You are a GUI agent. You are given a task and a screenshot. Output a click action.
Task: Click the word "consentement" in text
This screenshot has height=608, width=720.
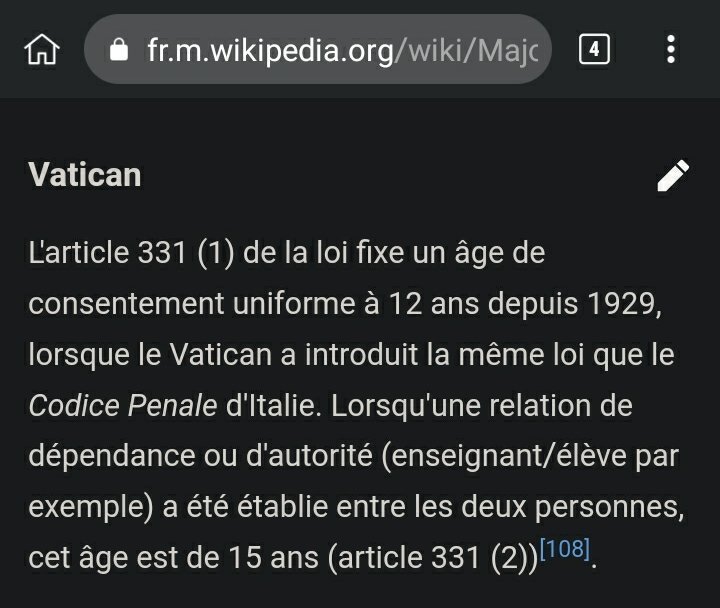click(x=126, y=304)
